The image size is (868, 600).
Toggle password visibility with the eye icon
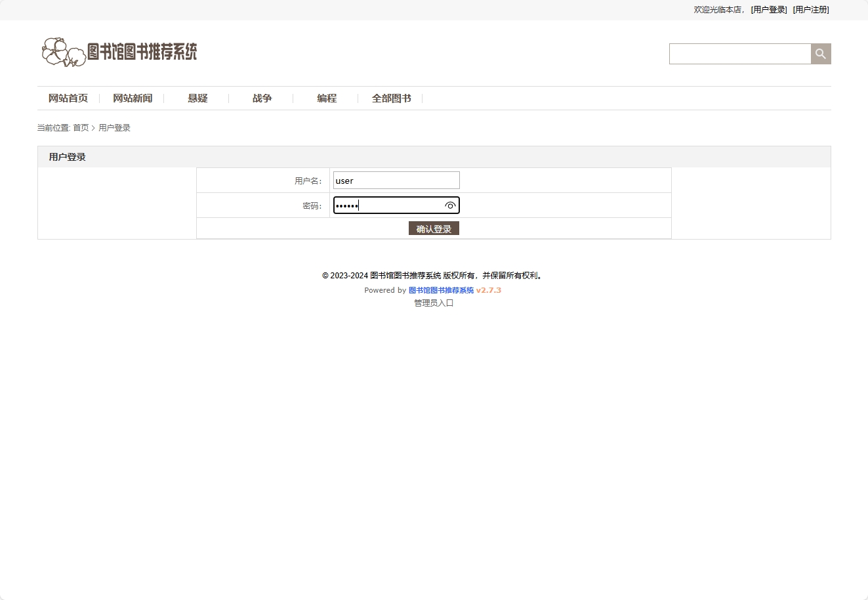pos(450,205)
